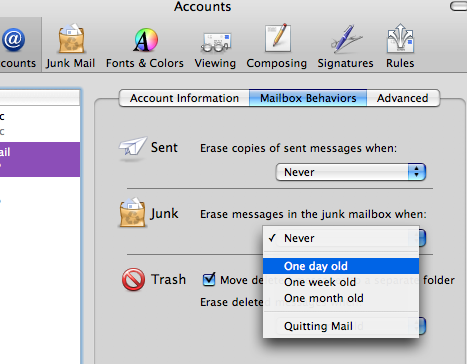Click 'Erase messages in the junk mailbox when:' label
467x364 pixels.
coord(313,214)
